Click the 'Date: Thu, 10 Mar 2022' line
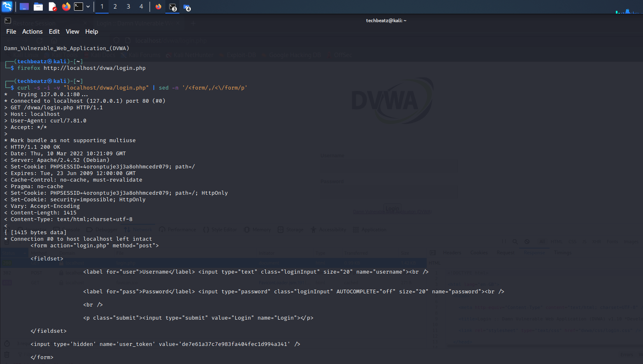Viewport: 643px width, 364px height. pyautogui.click(x=65, y=154)
